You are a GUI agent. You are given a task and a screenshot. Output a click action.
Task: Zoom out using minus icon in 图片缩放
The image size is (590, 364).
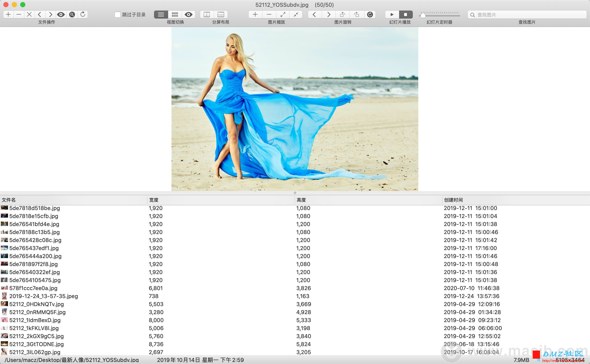(269, 15)
